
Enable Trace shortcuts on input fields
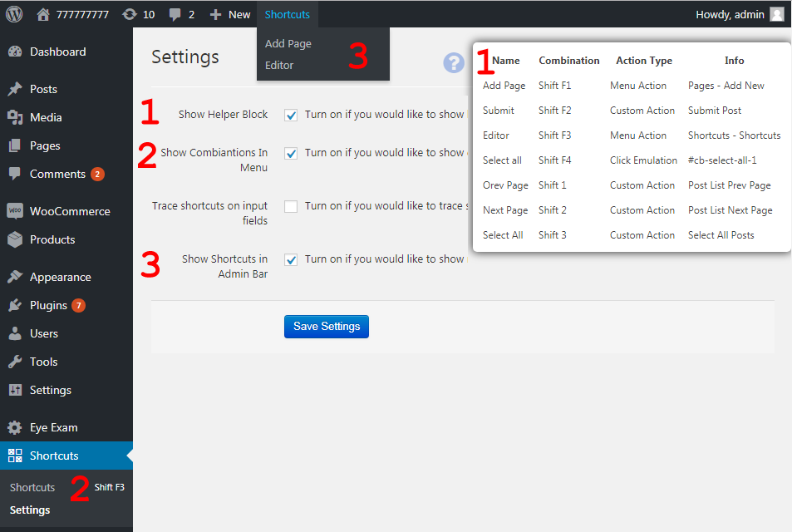tap(291, 206)
